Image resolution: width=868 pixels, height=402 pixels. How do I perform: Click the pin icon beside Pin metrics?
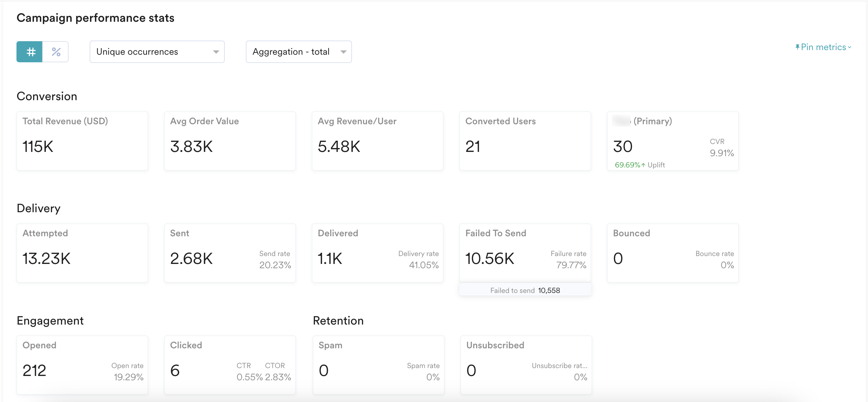pyautogui.click(x=797, y=47)
